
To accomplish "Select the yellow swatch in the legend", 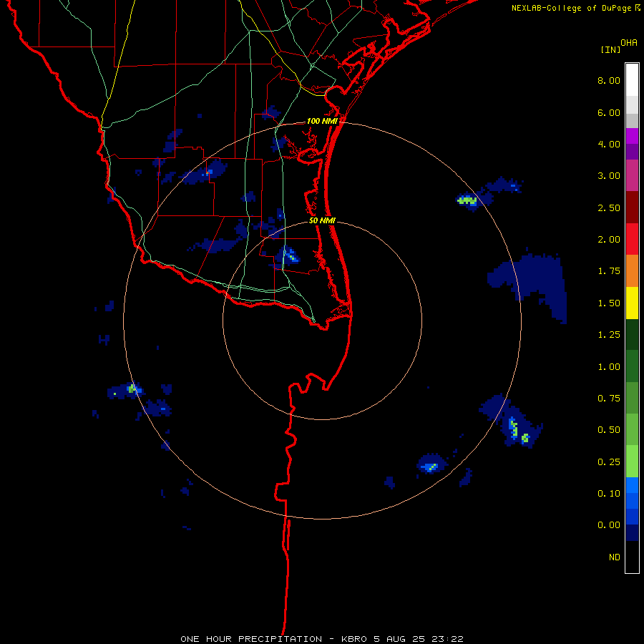I will click(632, 303).
